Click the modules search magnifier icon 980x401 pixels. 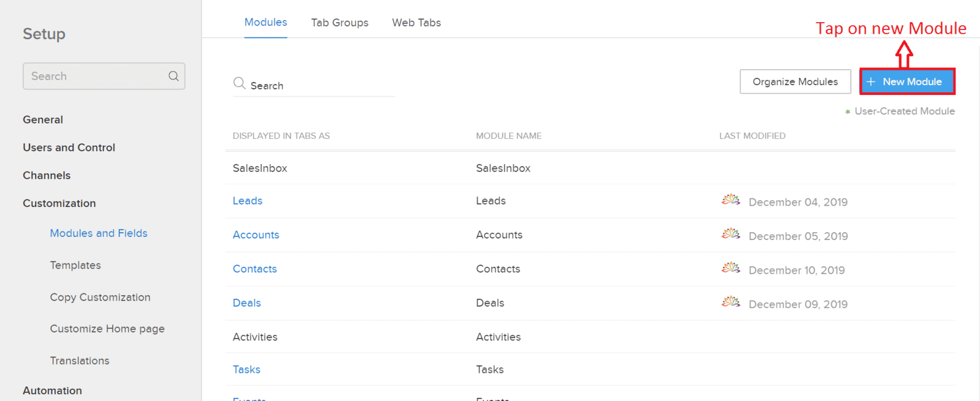tap(239, 83)
